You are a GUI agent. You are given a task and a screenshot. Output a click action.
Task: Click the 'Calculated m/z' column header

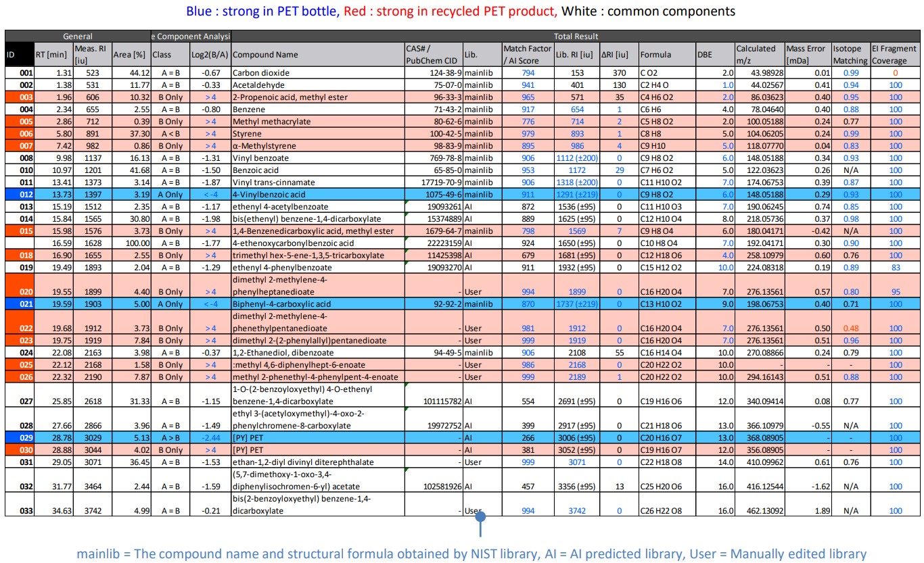pos(760,55)
